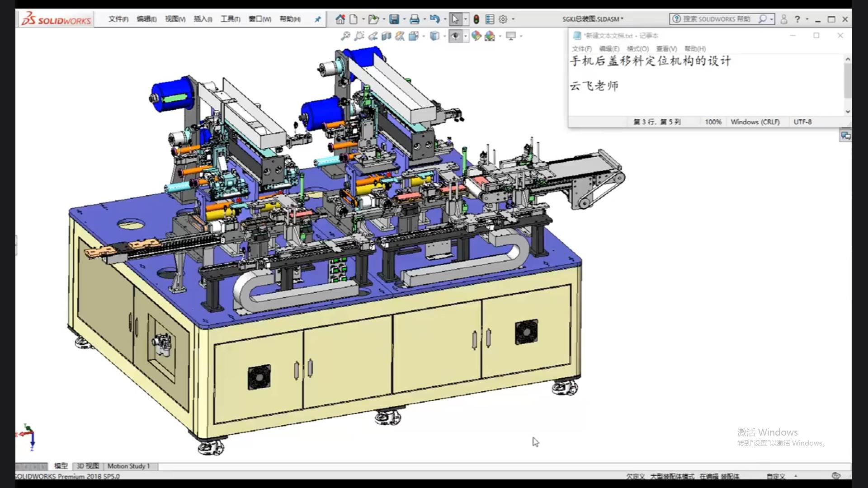Viewport: 868px width, 488px height.
Task: Open View Settings monitor icon
Action: tap(511, 36)
